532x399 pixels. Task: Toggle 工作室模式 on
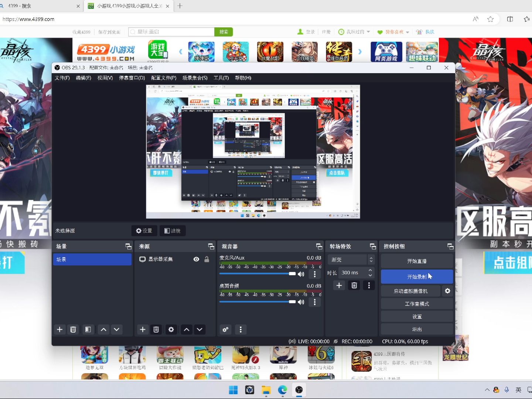(x=417, y=304)
